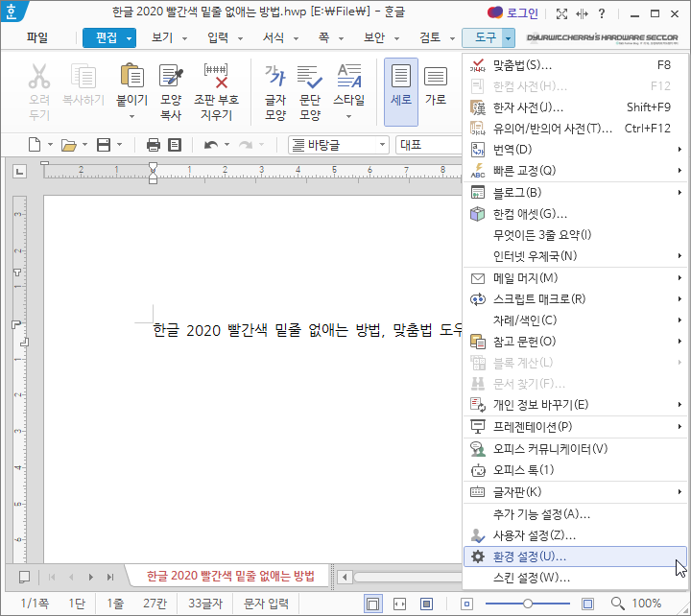Viewport: 691px width, 616px height.
Task: Open Skin Settings (스킨 설정) item
Action: point(575,578)
